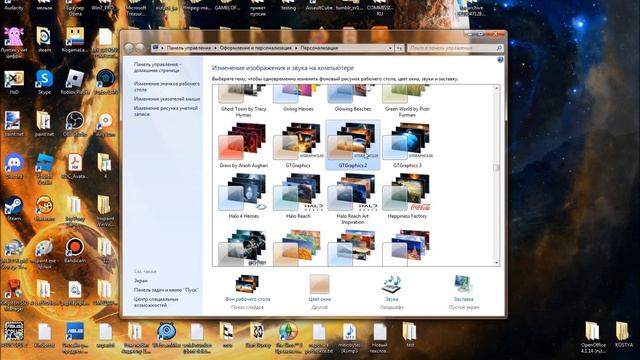Open the KogamaLa... desktop shortcut

coord(74,40)
